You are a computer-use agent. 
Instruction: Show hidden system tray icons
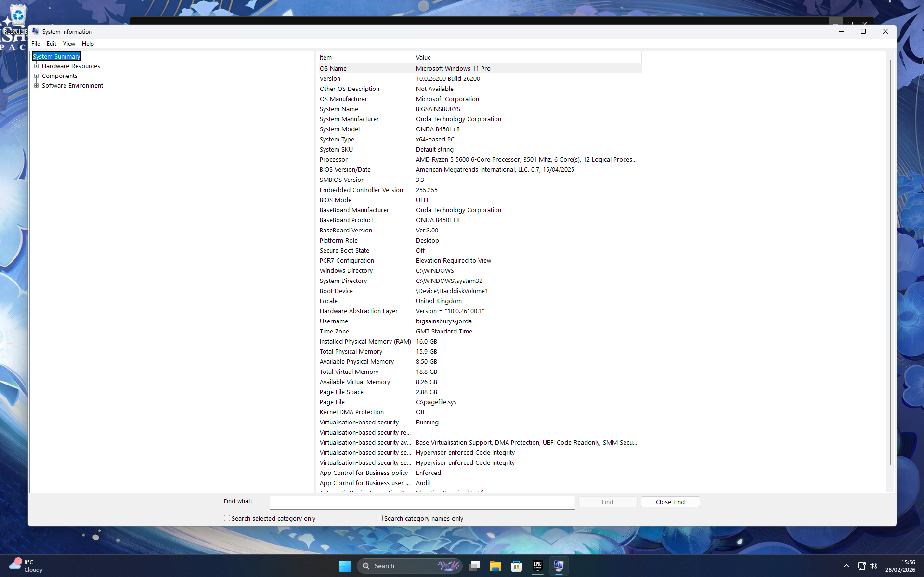846,566
